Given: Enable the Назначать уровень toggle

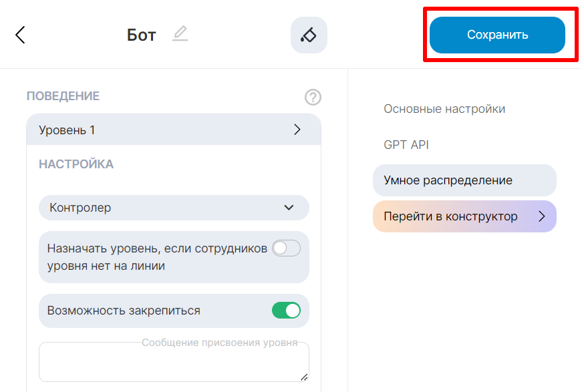Looking at the screenshot, I should pyautogui.click(x=287, y=248).
